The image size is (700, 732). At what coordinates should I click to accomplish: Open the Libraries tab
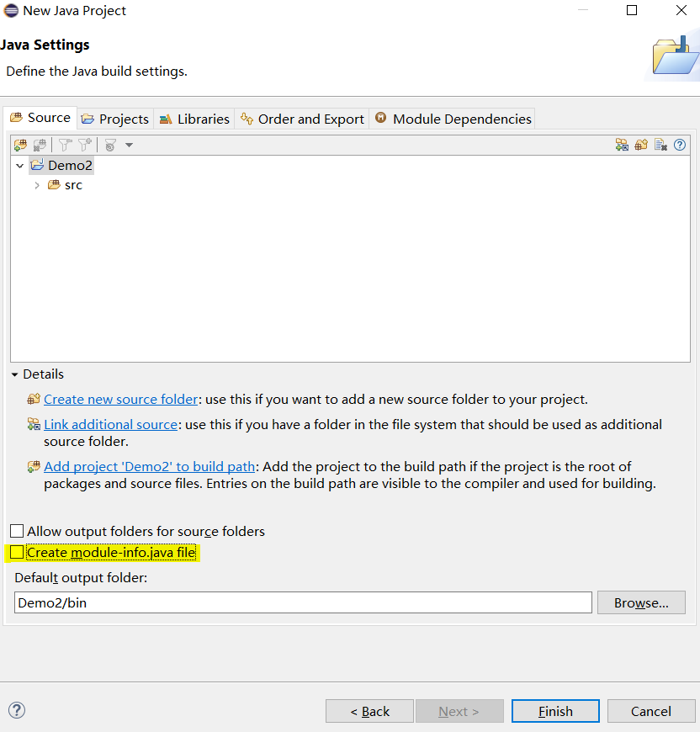[x=194, y=119]
